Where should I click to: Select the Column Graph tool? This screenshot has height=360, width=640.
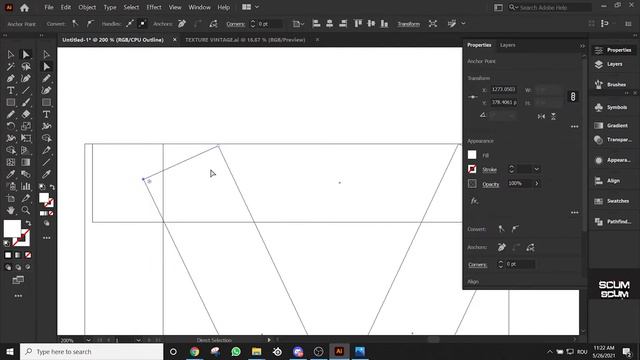[x=26, y=187]
